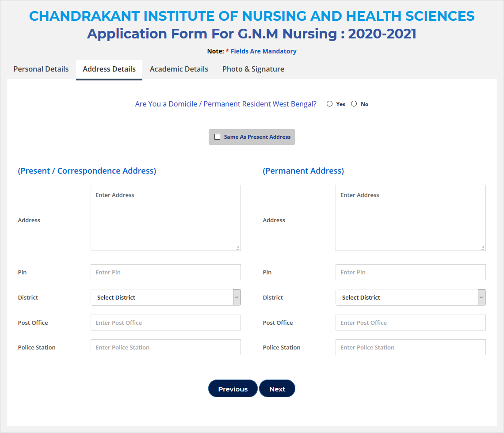
Task: Click the domicile question text
Action: (x=225, y=104)
